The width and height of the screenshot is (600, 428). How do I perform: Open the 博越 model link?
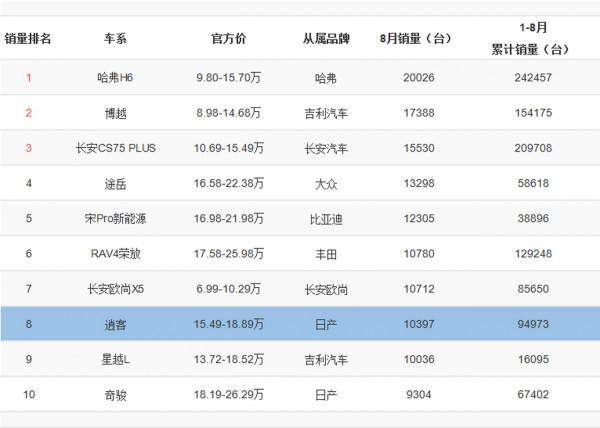[115, 113]
